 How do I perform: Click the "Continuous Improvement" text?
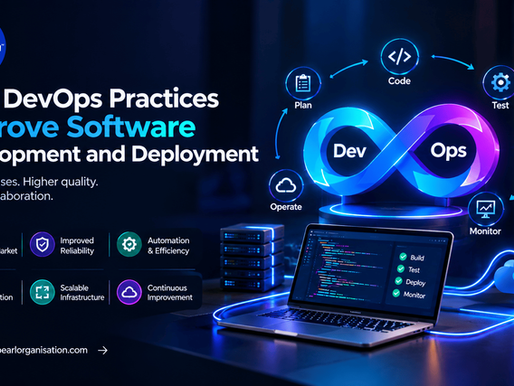(170, 293)
